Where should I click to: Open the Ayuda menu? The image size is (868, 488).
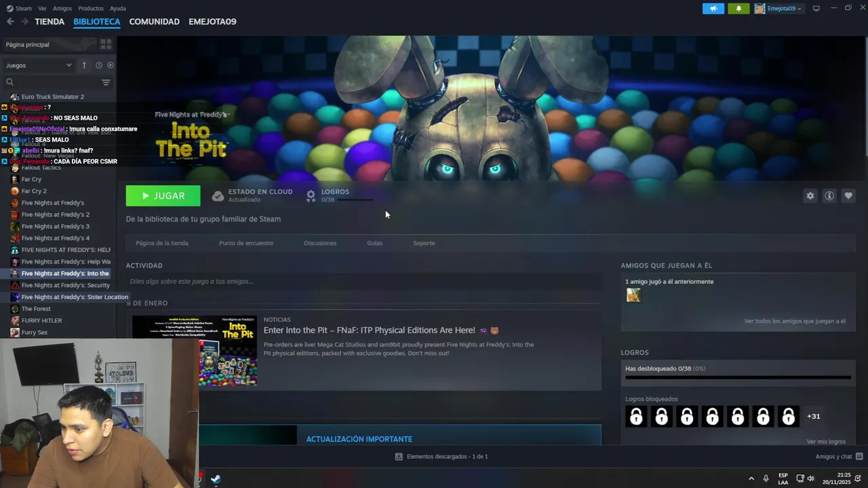118,8
